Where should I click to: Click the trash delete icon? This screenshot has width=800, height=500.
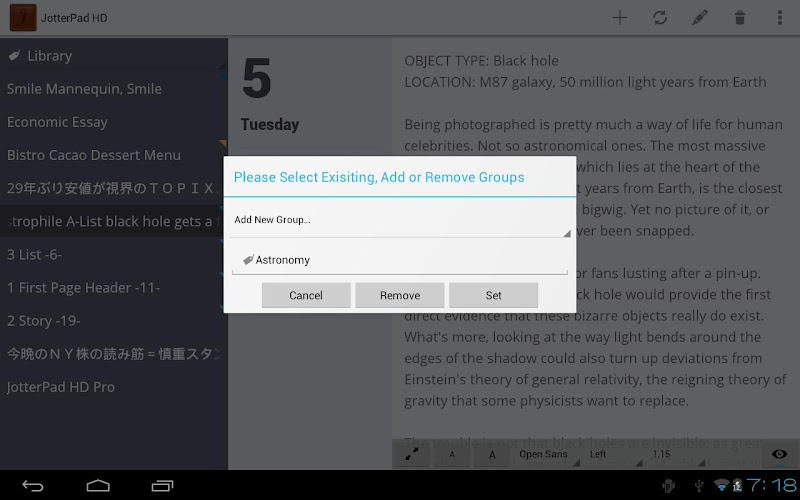pyautogui.click(x=740, y=18)
